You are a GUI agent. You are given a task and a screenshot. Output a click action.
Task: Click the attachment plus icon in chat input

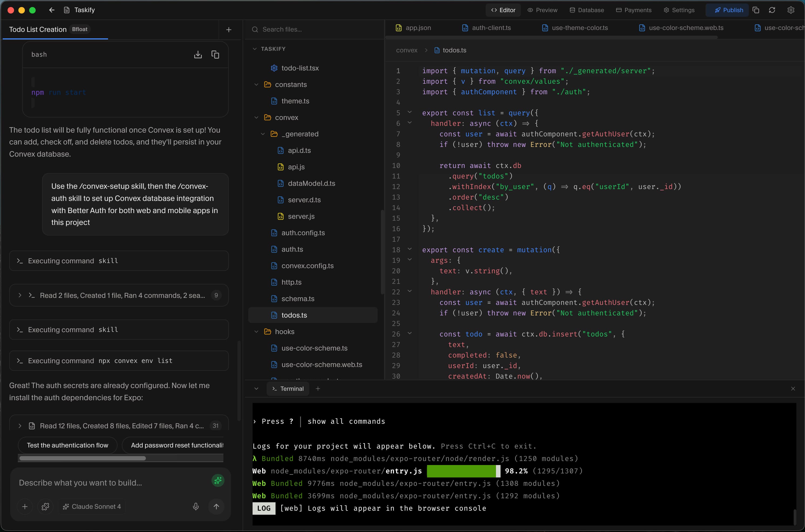(25, 507)
